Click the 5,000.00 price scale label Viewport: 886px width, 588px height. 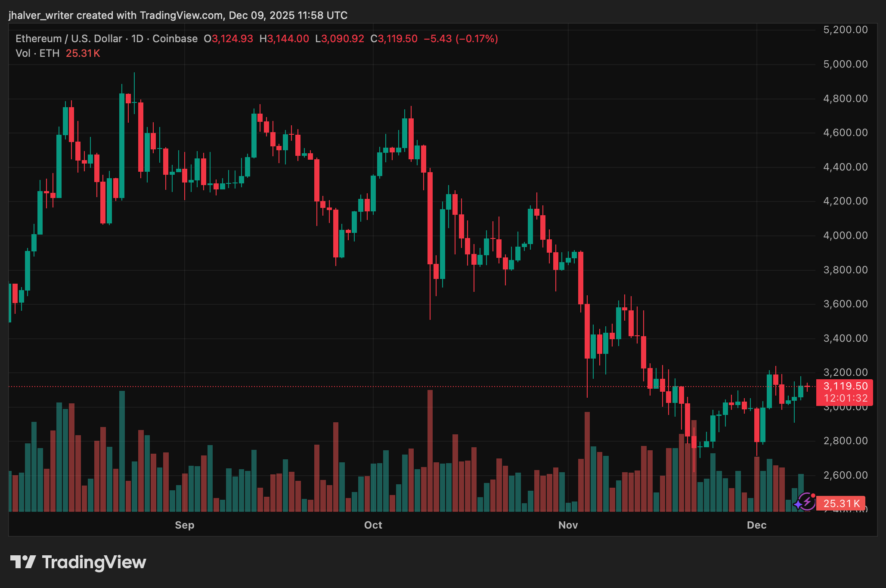pos(845,64)
